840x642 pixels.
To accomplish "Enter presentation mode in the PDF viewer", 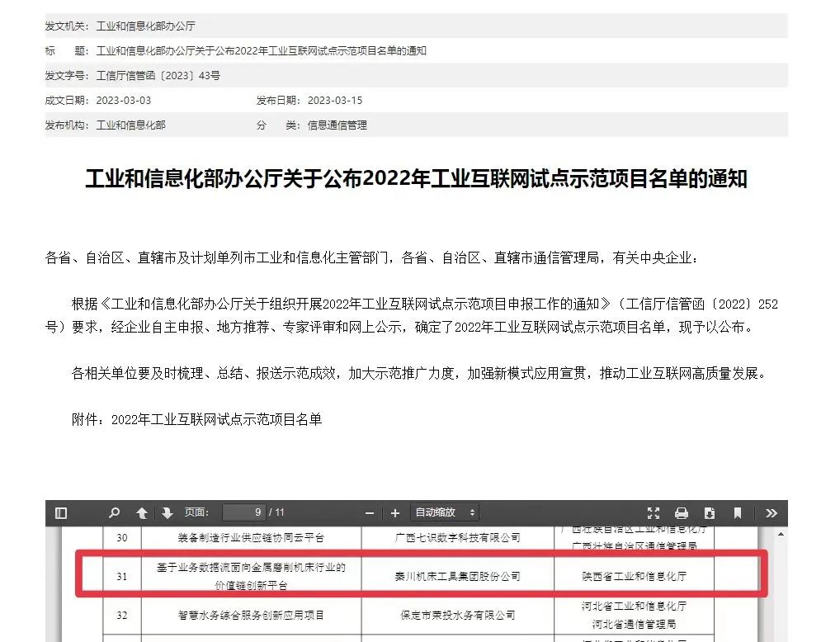I will [654, 512].
